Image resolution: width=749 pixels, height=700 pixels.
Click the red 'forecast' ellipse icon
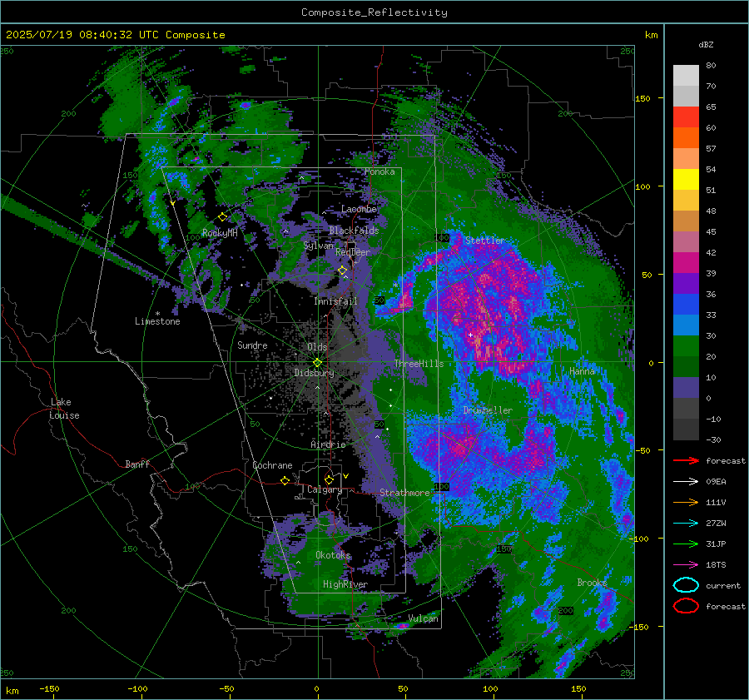(x=686, y=606)
